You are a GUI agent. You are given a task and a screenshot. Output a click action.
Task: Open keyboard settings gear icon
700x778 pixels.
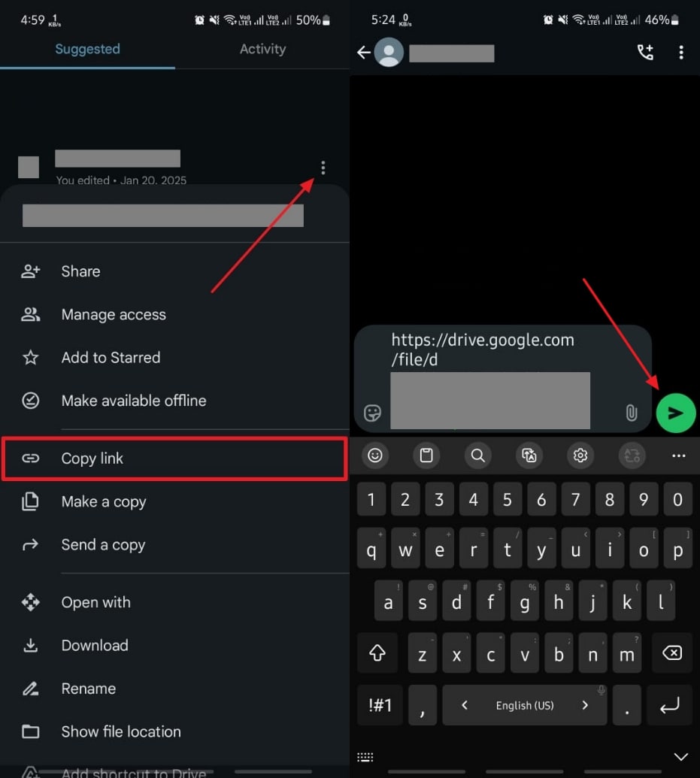[x=580, y=455]
